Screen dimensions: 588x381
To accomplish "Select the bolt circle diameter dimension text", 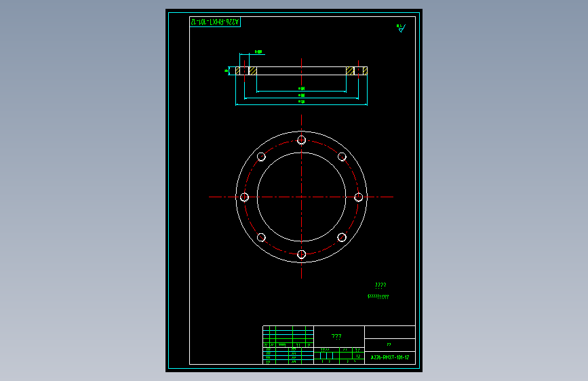I will [x=302, y=95].
